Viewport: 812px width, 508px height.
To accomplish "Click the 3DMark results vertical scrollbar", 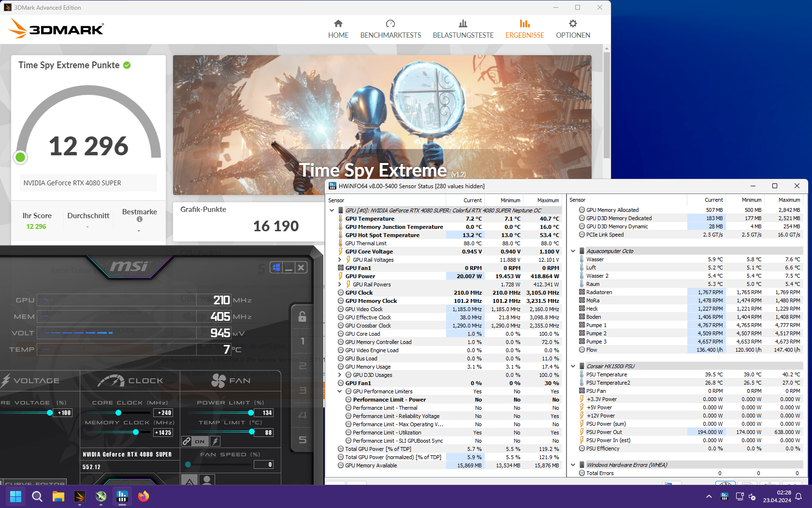I will (607, 105).
